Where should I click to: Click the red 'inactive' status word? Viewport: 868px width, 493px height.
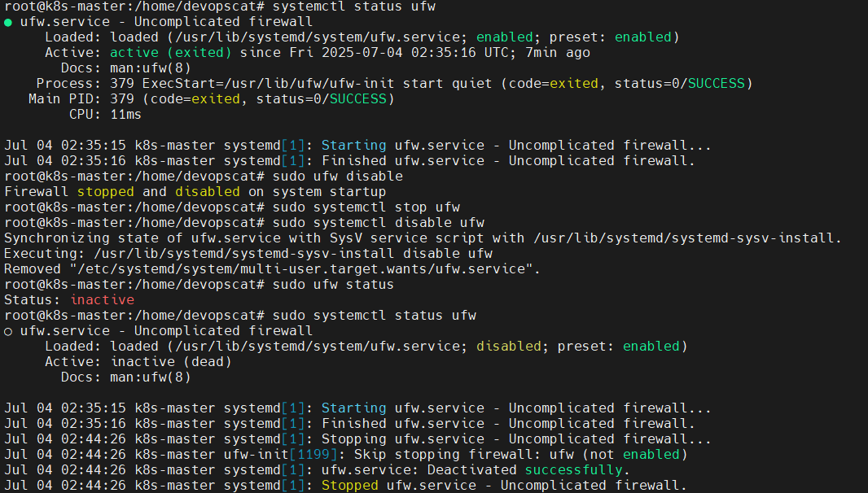[x=102, y=300]
